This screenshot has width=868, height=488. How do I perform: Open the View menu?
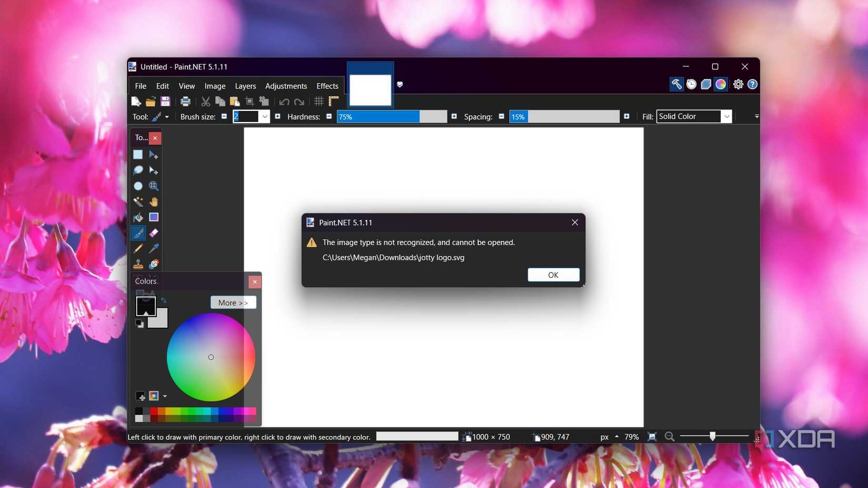click(x=187, y=86)
